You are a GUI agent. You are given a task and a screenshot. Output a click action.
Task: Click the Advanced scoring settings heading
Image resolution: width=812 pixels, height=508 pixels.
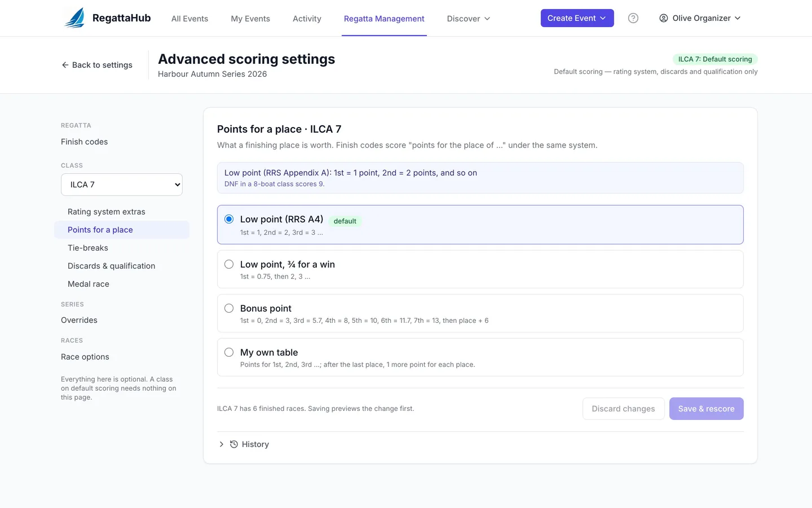click(x=246, y=59)
